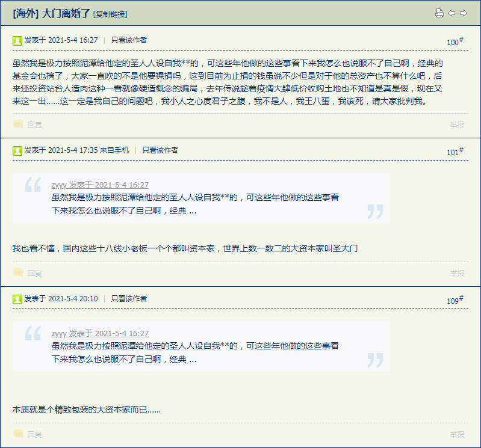Click the text starting 我也看不懂，国内这些十八线小老板
481x448 pixels.
coord(185,248)
